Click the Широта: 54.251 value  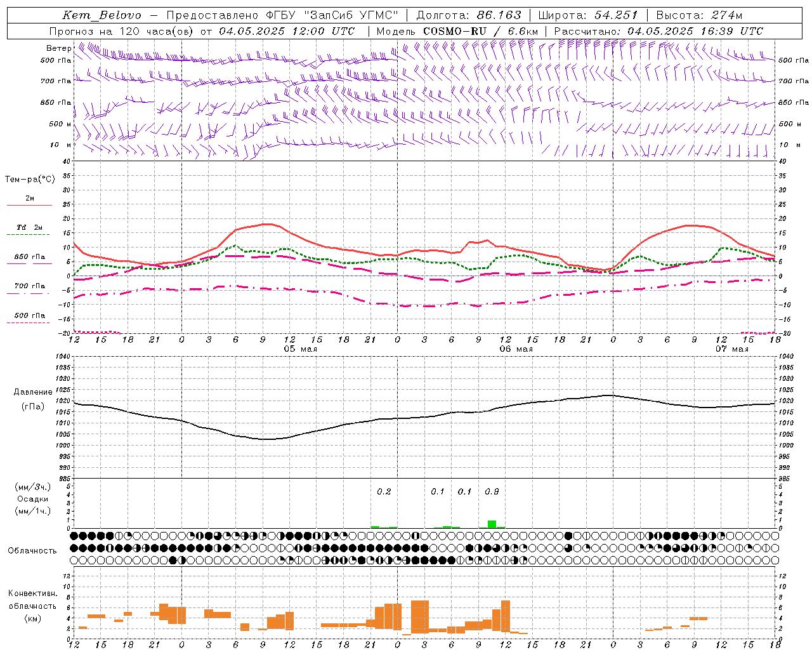588,15
